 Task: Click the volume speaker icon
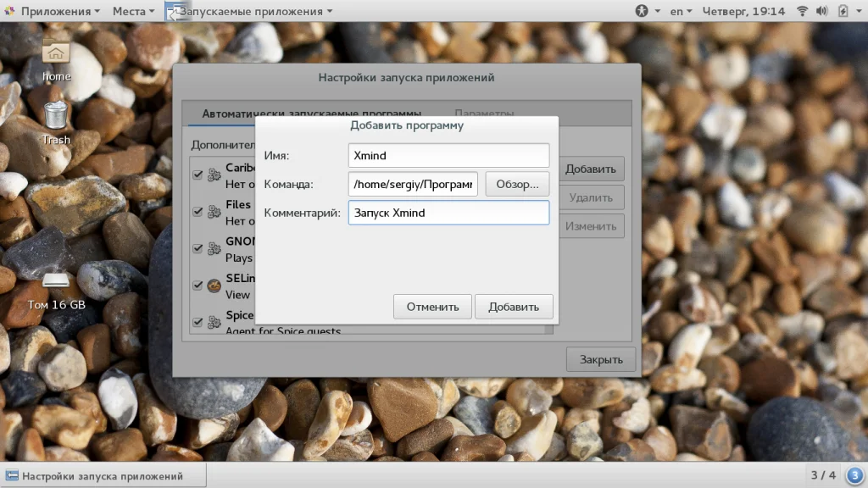(x=822, y=11)
